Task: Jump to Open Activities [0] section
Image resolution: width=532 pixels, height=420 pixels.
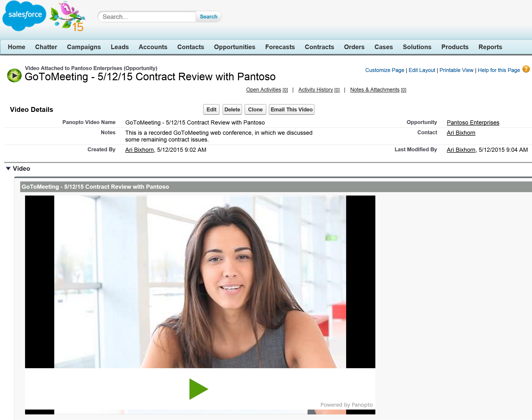Action: (x=267, y=90)
